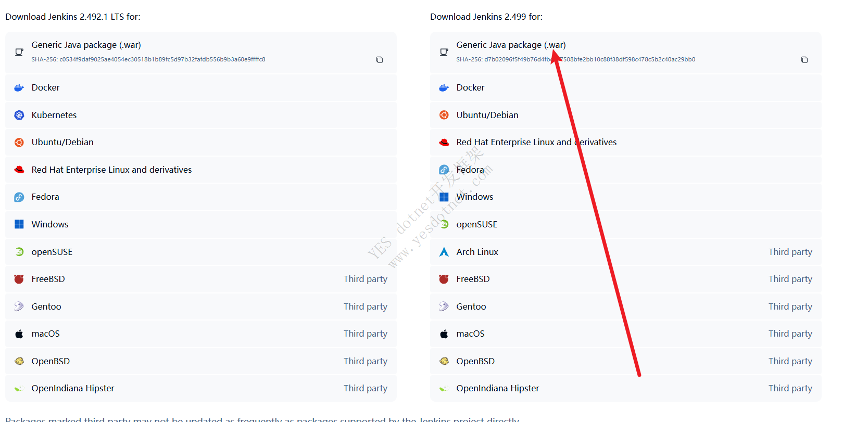Open the Arch Linux third party link

[x=626, y=252]
